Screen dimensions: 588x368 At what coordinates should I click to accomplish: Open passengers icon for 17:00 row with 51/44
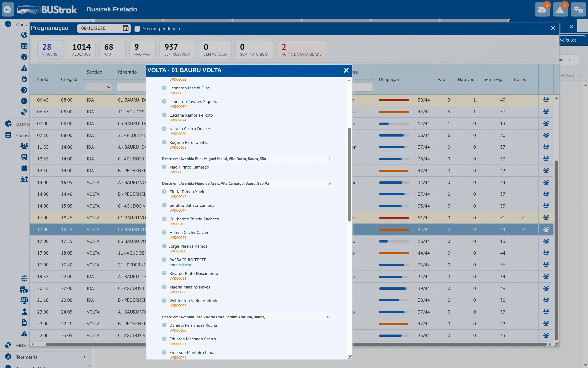[x=546, y=218]
